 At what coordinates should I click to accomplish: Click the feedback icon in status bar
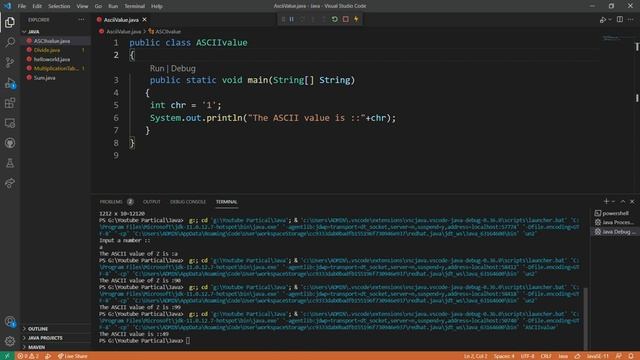coord(619,356)
